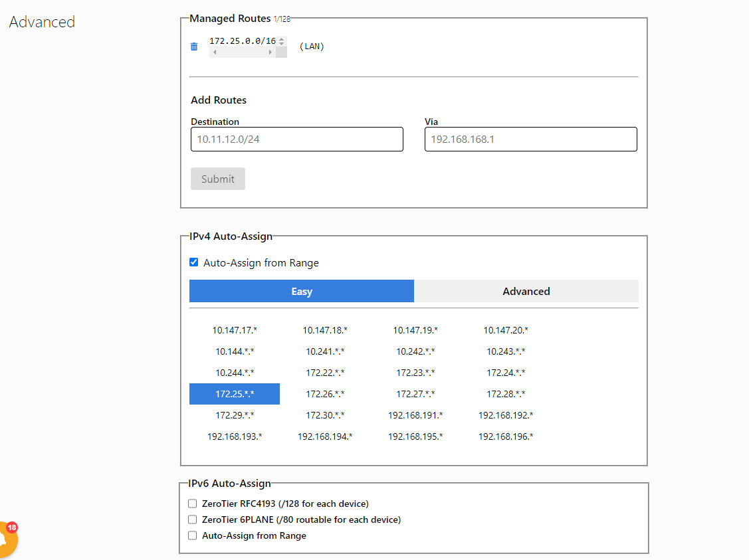Uncheck Auto-Assign from Range for IPv4

click(x=194, y=262)
